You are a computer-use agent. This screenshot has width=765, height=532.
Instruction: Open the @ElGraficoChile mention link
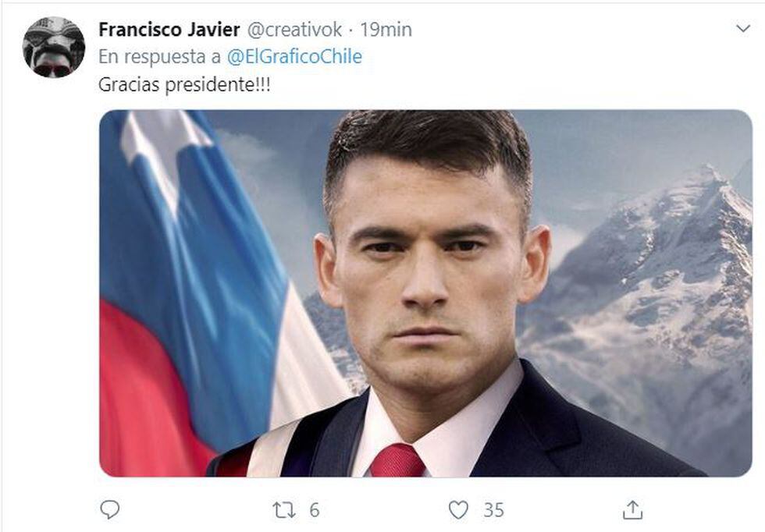294,57
